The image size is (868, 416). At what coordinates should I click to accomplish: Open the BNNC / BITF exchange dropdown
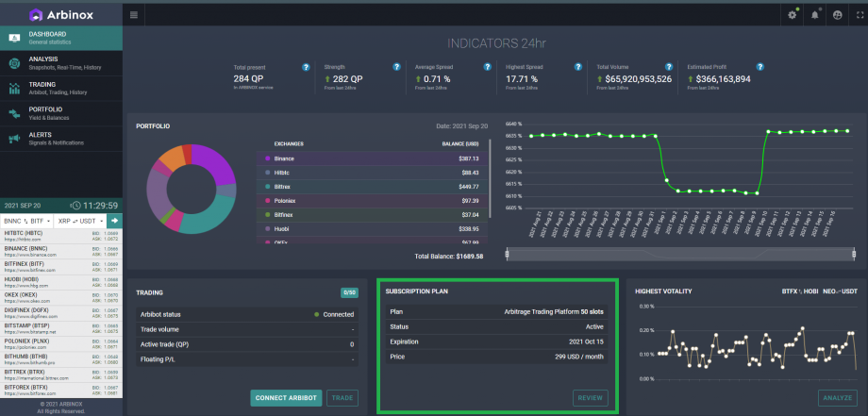tap(26, 221)
